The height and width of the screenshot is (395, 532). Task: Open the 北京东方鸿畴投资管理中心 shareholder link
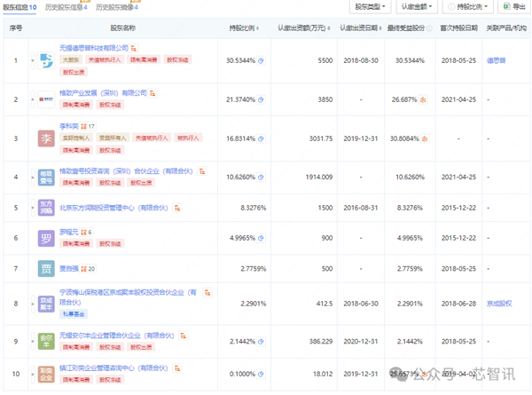tap(113, 207)
